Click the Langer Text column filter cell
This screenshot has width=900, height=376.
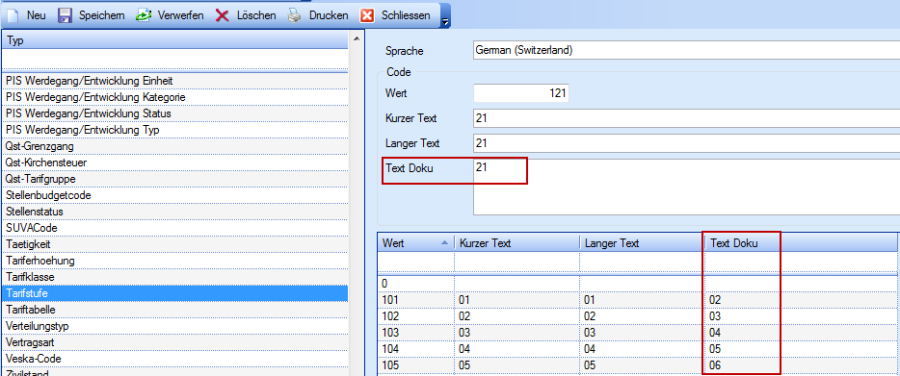642,262
